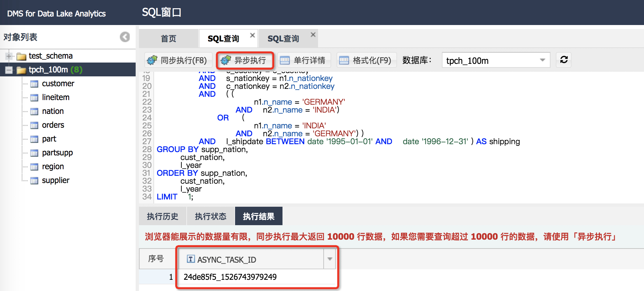Image resolution: width=644 pixels, height=291 pixels.
Task: Click the nation table icon
Action: 34,112
